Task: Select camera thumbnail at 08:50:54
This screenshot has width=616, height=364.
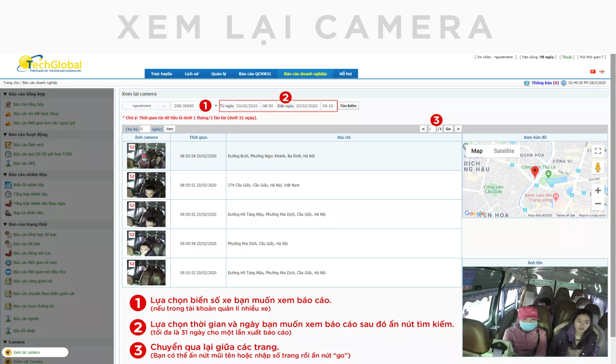Action: (x=146, y=156)
